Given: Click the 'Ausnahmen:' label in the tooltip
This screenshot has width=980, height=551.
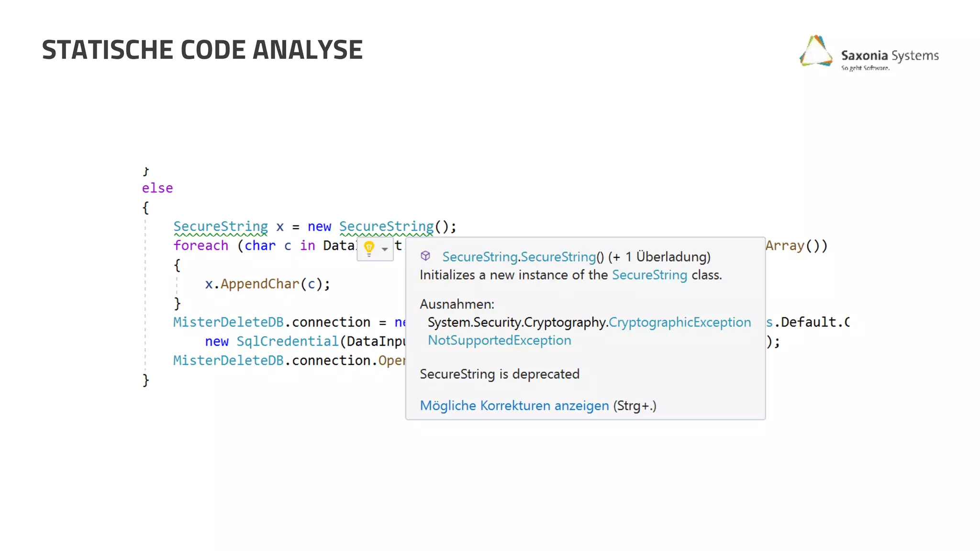Looking at the screenshot, I should pos(457,304).
